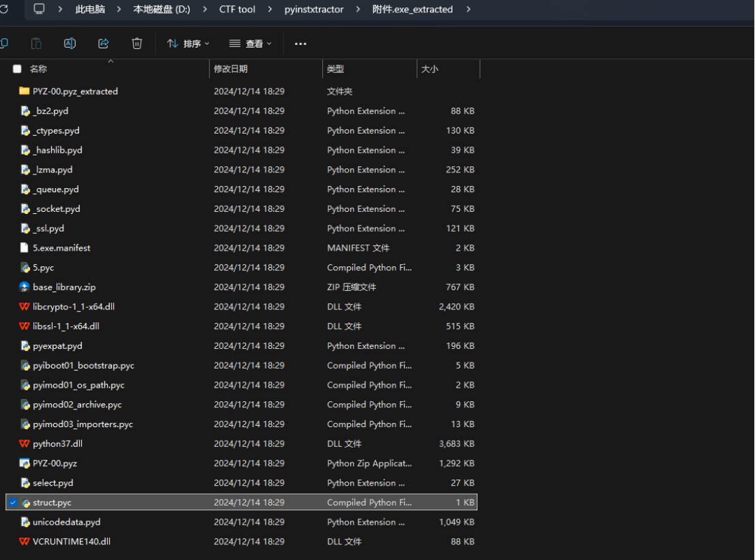Select the 5.pyc file icon

[25, 268]
